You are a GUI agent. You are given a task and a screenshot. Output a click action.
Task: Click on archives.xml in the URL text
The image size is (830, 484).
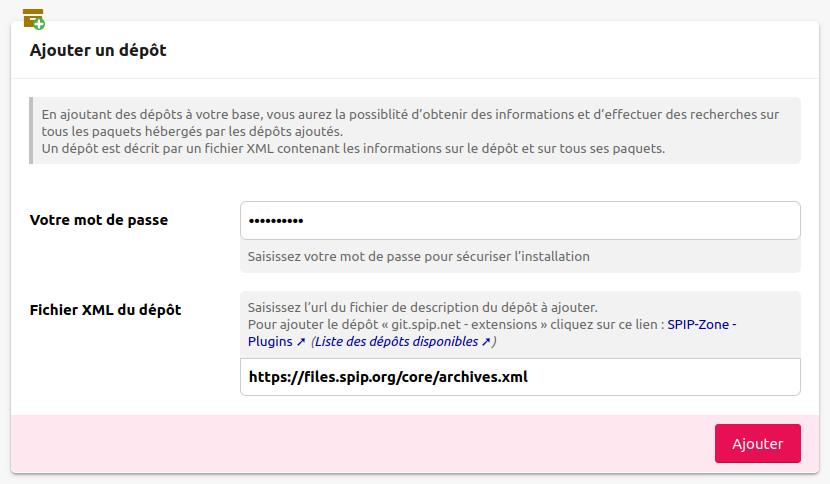coord(487,377)
